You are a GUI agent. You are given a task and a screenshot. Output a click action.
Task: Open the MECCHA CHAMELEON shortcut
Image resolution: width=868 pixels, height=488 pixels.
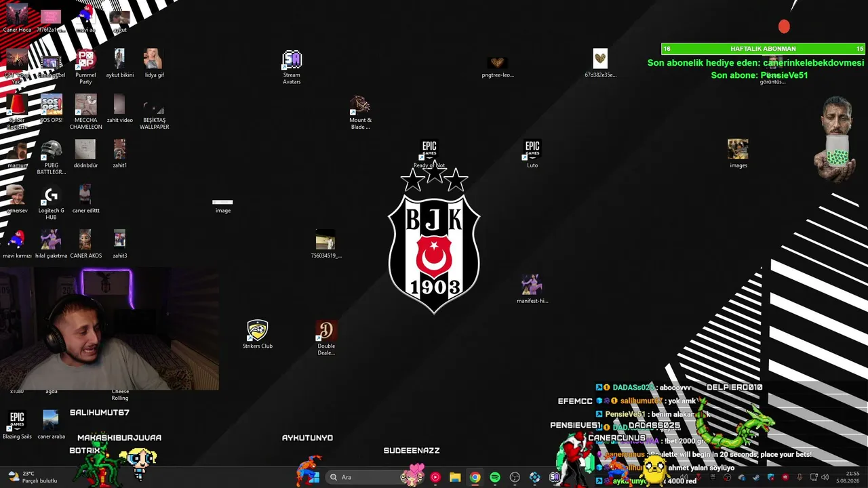[85, 113]
